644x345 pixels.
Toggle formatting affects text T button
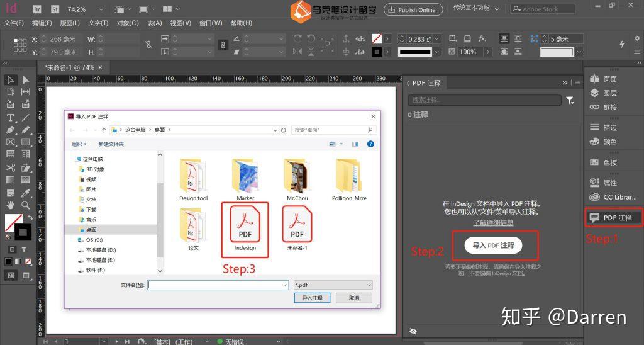[x=24, y=249]
